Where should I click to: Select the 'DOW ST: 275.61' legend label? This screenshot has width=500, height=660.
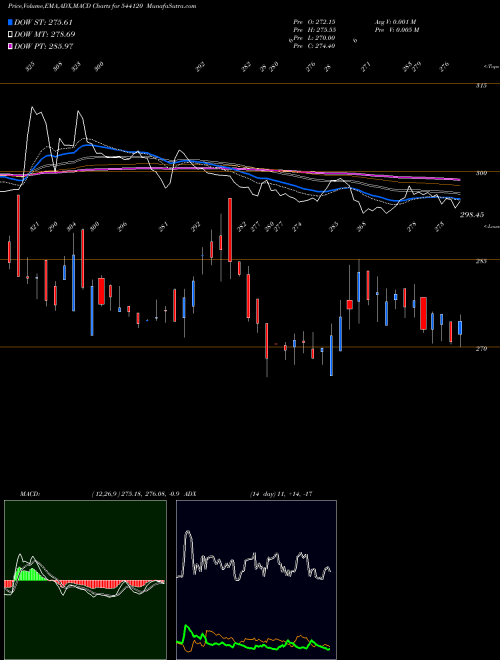pyautogui.click(x=43, y=22)
